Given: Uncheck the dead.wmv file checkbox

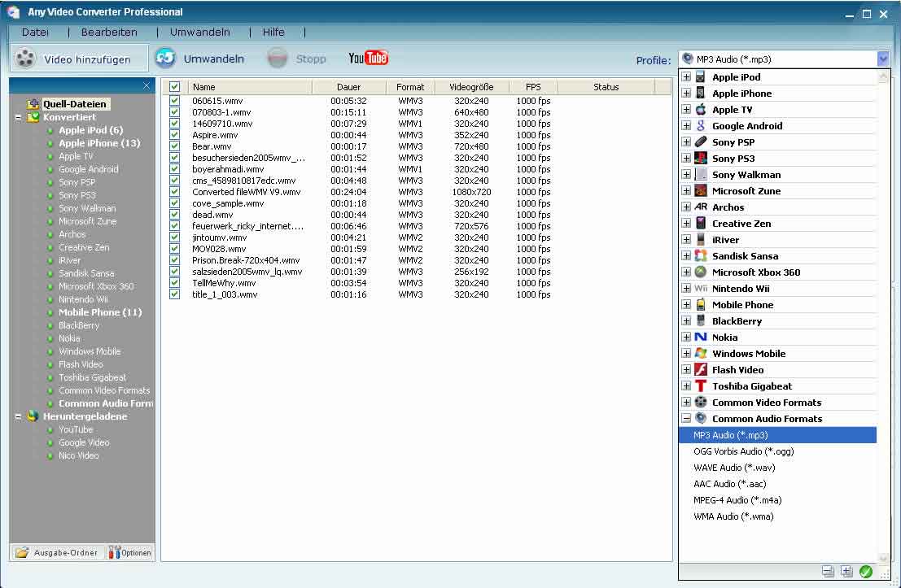Looking at the screenshot, I should click(174, 215).
